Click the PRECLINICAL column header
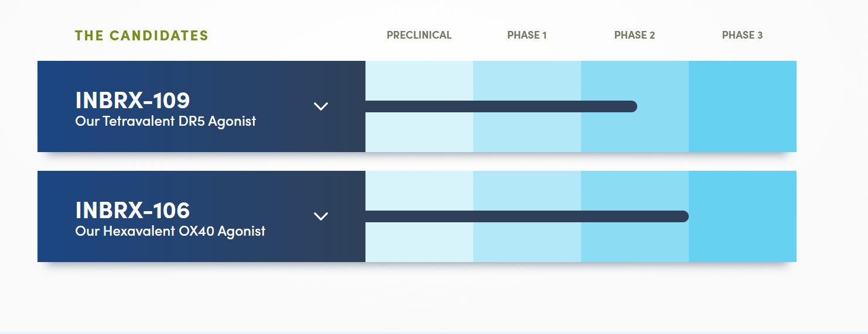 tap(419, 35)
